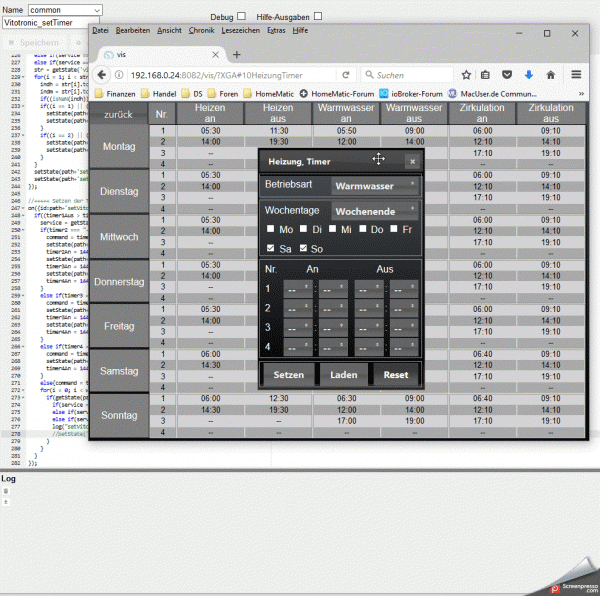Open the Wochentage dropdown showing Wochenende
The height and width of the screenshot is (596, 600).
[x=375, y=211]
